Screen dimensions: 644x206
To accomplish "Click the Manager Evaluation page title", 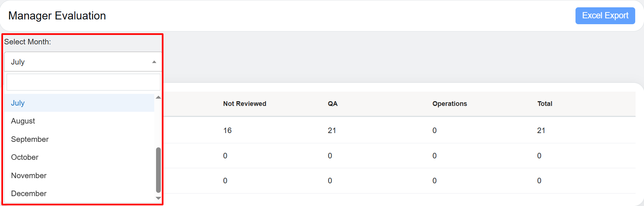I will click(x=57, y=16).
